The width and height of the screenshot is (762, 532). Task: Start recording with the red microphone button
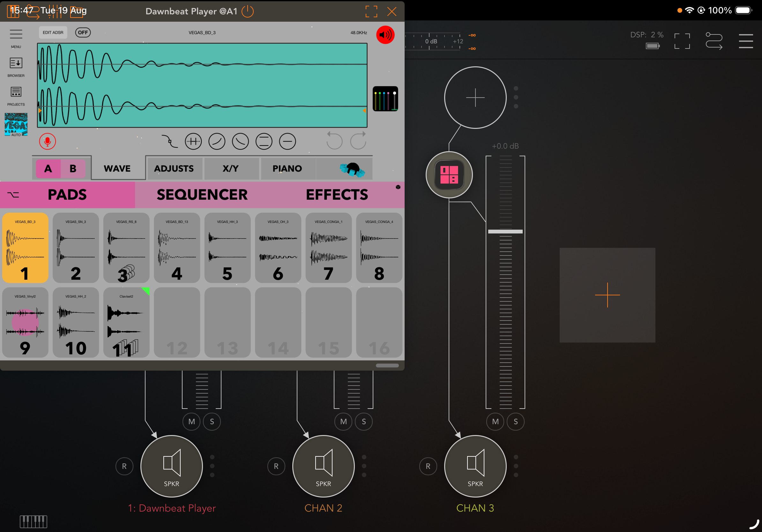[x=48, y=142]
